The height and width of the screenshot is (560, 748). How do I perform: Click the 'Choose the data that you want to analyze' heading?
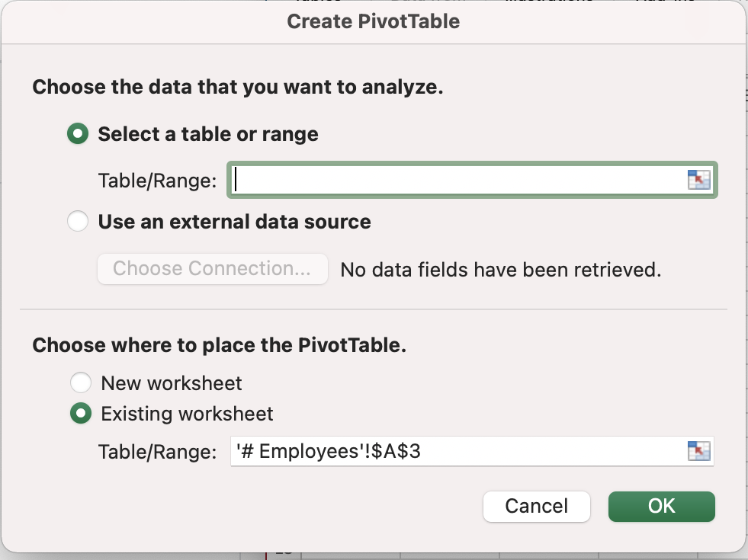pyautogui.click(x=238, y=87)
